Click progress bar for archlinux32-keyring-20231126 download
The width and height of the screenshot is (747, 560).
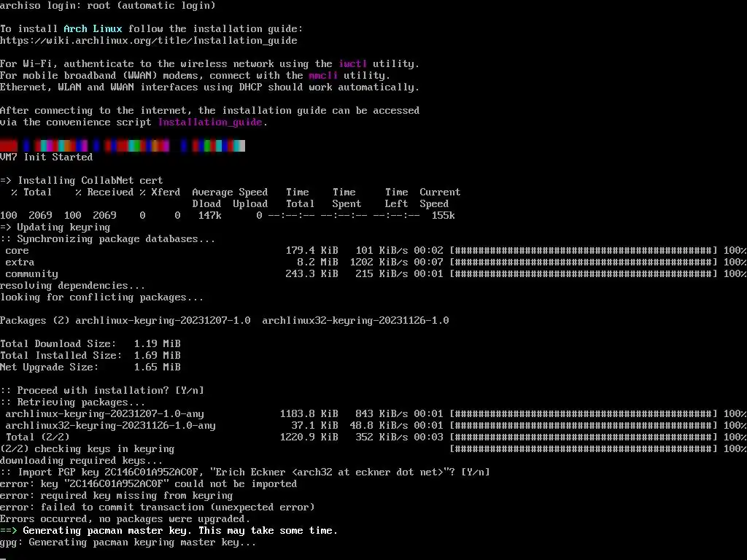(584, 425)
